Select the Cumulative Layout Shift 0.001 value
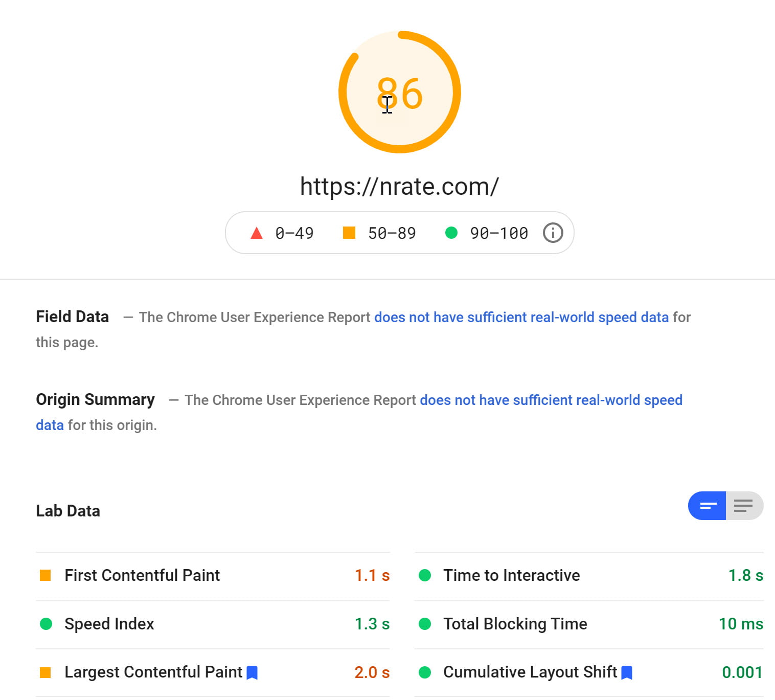The width and height of the screenshot is (775, 700). click(x=742, y=672)
